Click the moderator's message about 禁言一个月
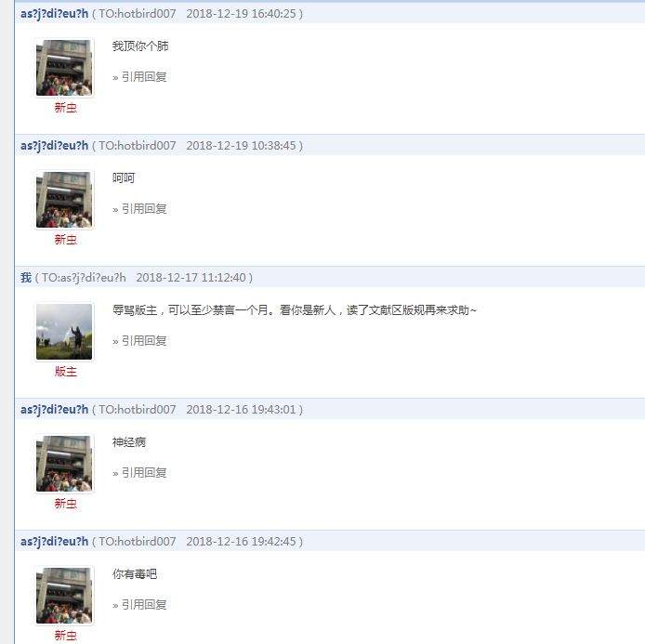The image size is (645, 644). pyautogui.click(x=294, y=310)
